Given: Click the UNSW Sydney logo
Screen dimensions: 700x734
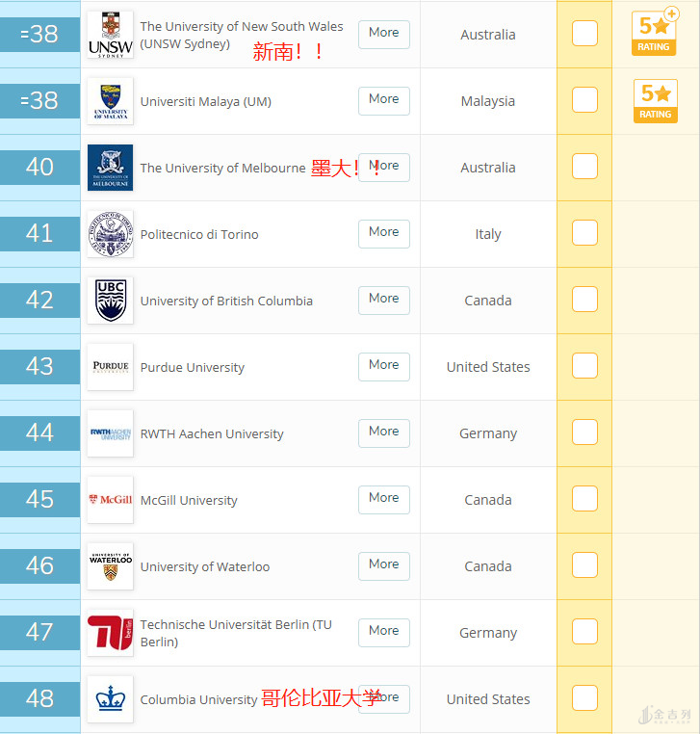Looking at the screenshot, I should pyautogui.click(x=111, y=35).
